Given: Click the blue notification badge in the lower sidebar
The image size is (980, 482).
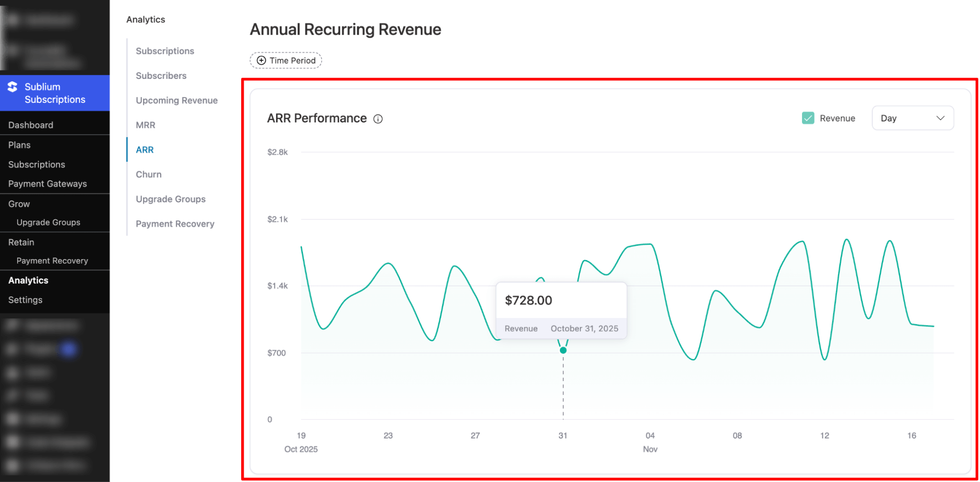Looking at the screenshot, I should coord(69,349).
